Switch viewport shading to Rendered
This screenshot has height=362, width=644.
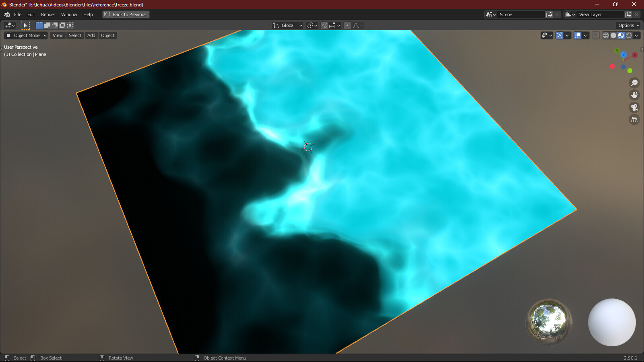click(x=629, y=35)
